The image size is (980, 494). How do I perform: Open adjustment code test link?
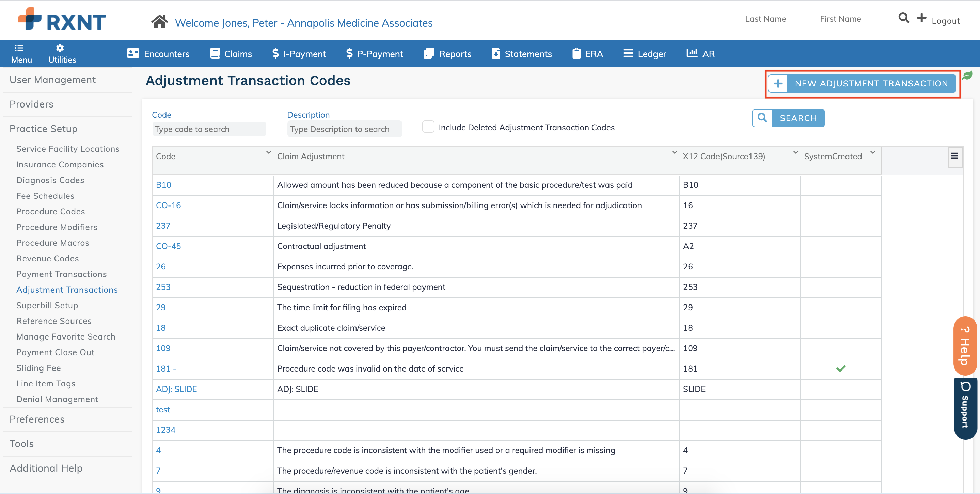[163, 410]
